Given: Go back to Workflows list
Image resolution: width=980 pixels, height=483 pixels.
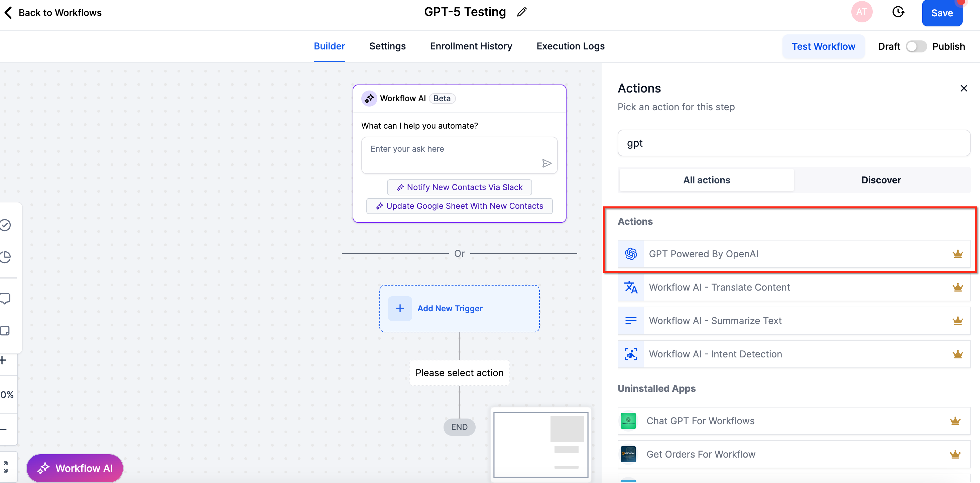Looking at the screenshot, I should tap(53, 13).
